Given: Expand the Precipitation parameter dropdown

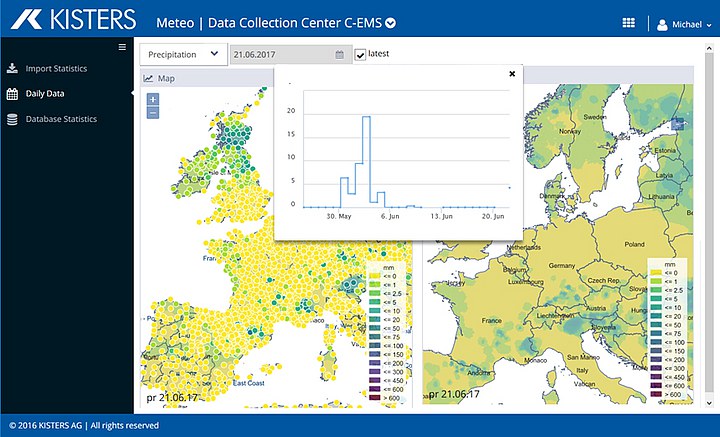Looking at the screenshot, I should coord(182,55).
